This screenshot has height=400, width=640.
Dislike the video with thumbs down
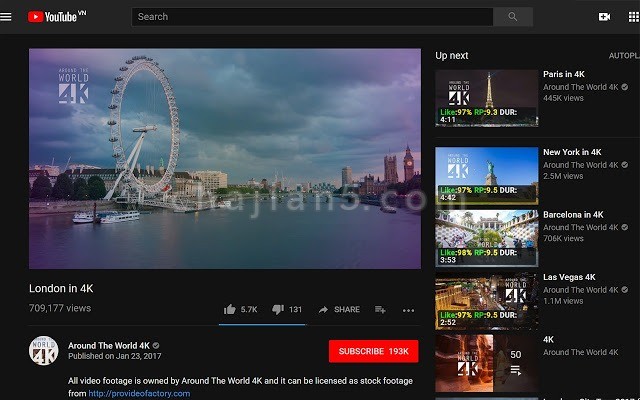click(278, 309)
